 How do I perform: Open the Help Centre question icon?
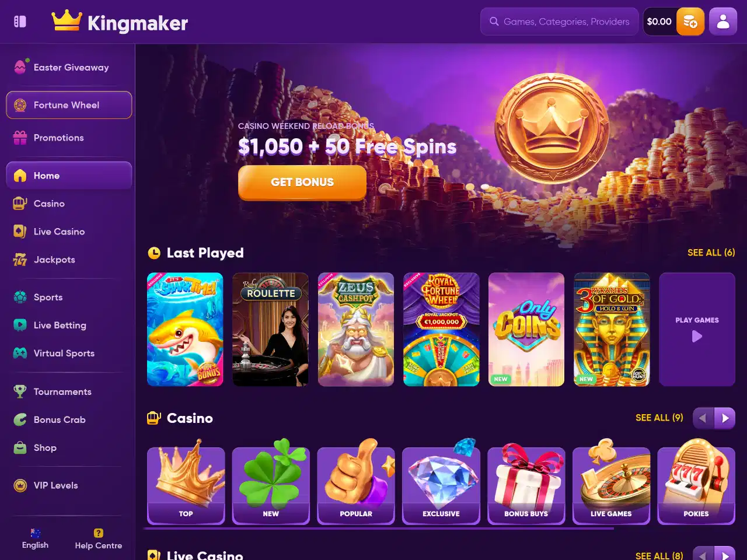[99, 533]
